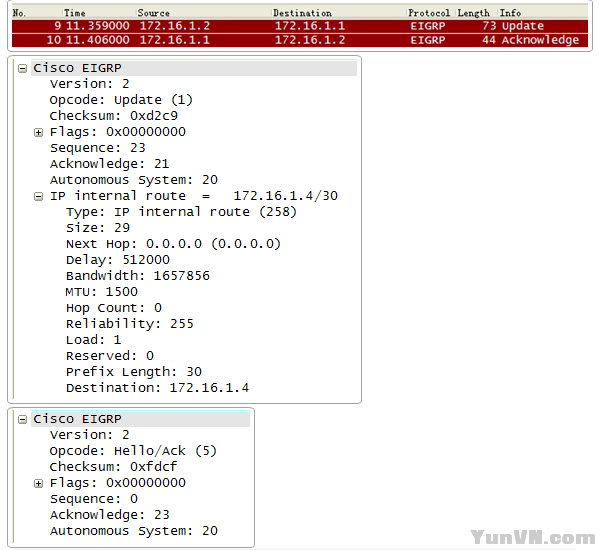Collapse the first Cisco EIGRP tree node
Viewport: 599px width, 550px height.
23,69
